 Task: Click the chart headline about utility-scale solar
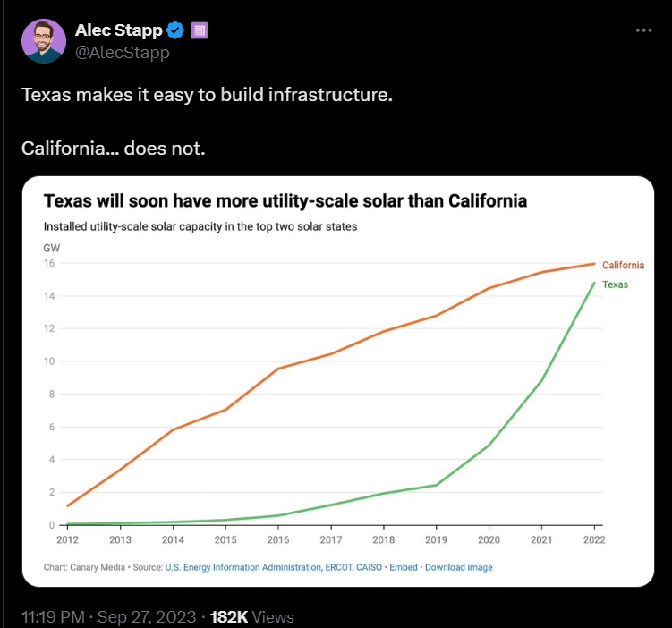pyautogui.click(x=285, y=201)
